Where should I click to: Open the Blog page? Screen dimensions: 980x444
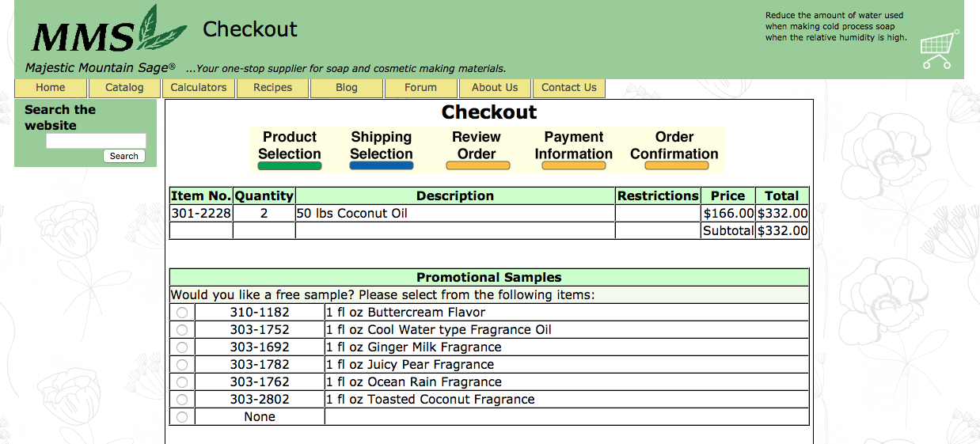click(x=347, y=88)
